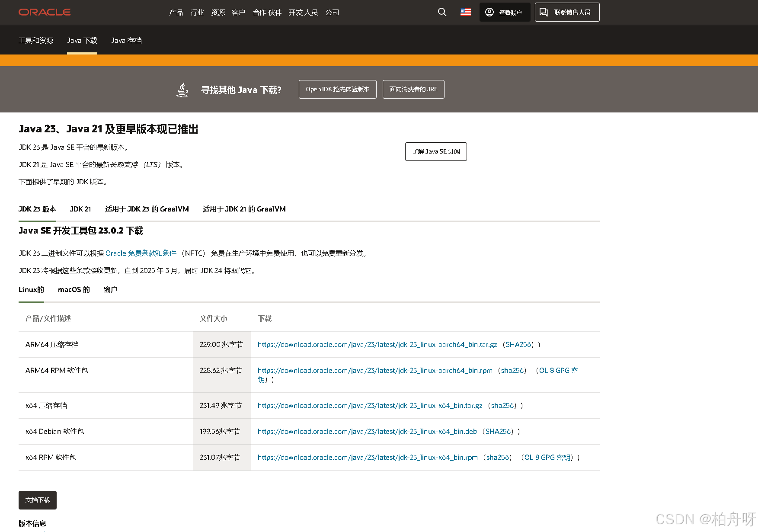The width and height of the screenshot is (758, 532).
Task: Click 面向消费者的 JRE button
Action: click(413, 89)
